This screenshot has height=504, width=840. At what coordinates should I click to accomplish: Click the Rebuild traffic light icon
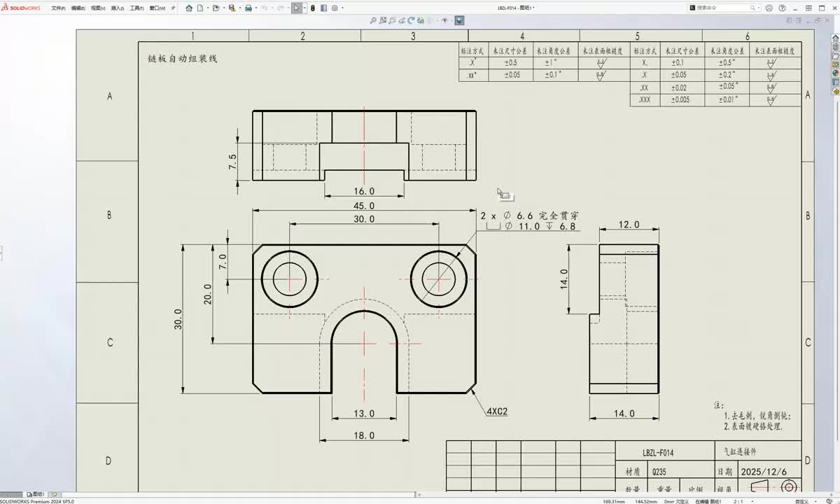[312, 8]
